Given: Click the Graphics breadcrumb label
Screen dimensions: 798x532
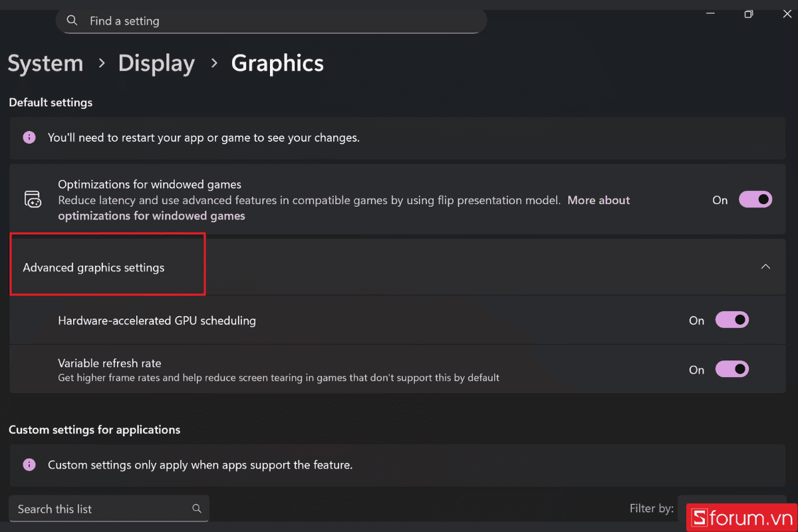Looking at the screenshot, I should click(277, 63).
